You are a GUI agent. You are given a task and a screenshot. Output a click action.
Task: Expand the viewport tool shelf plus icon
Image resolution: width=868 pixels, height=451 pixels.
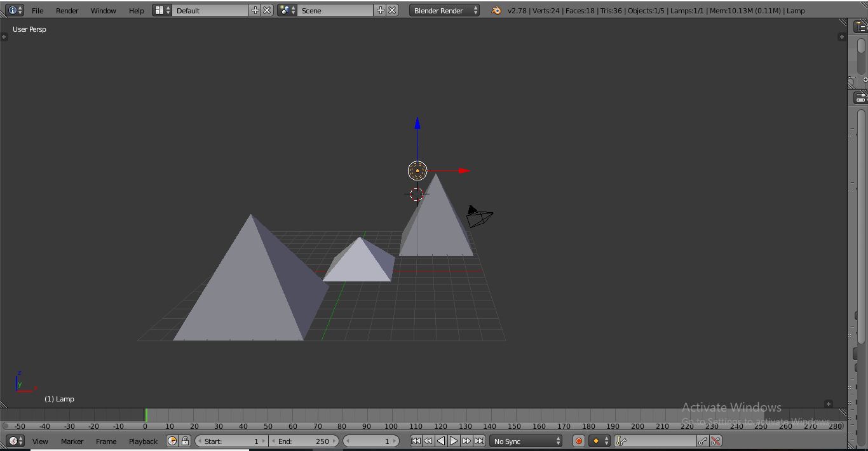(4, 37)
